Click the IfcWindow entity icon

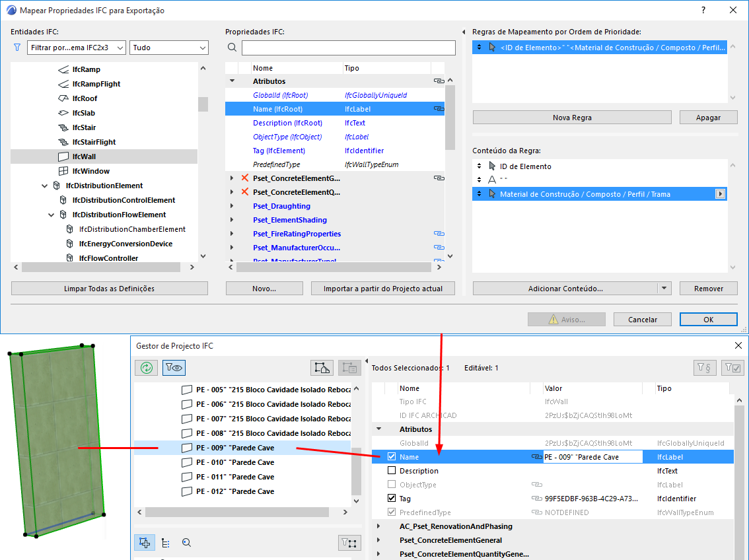tap(63, 171)
